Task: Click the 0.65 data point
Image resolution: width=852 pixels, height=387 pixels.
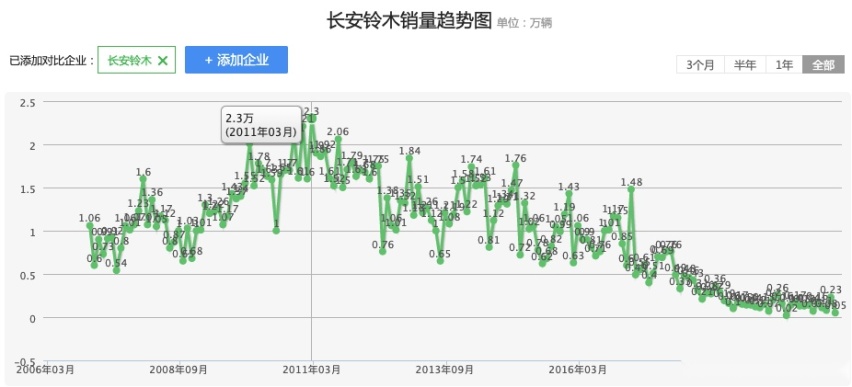Action: (x=440, y=261)
